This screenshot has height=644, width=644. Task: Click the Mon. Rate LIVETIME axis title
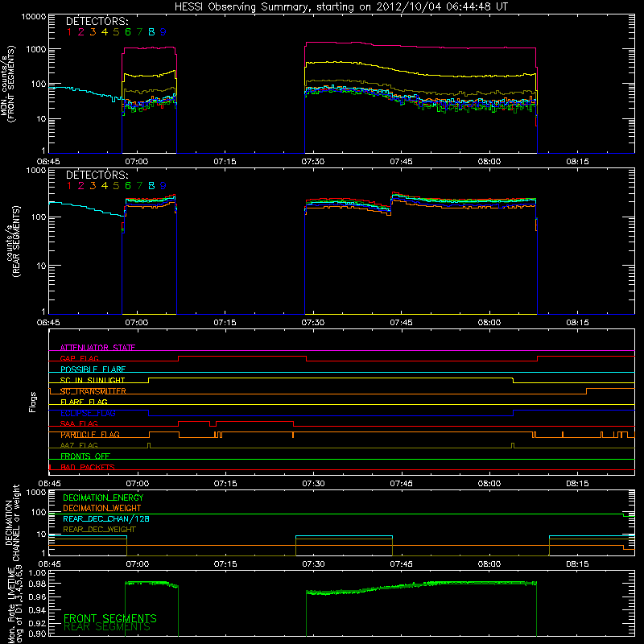(x=14, y=605)
